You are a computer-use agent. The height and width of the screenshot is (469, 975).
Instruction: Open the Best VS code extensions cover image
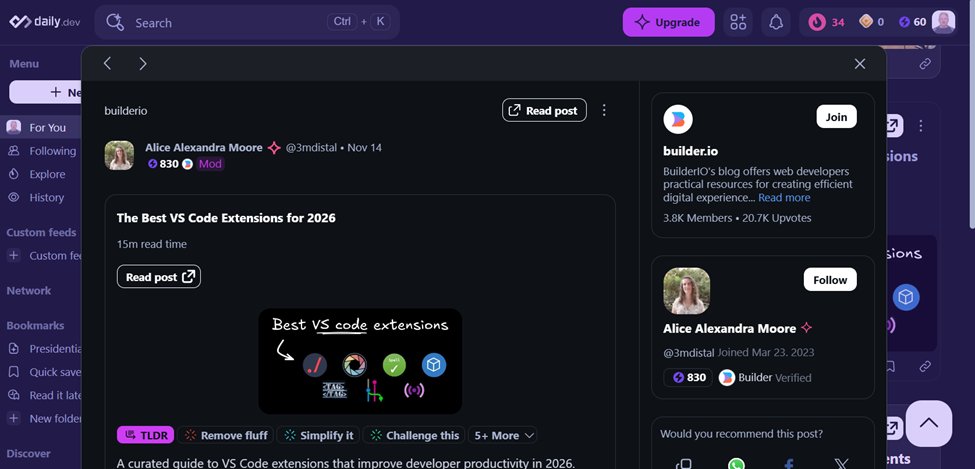click(x=360, y=361)
